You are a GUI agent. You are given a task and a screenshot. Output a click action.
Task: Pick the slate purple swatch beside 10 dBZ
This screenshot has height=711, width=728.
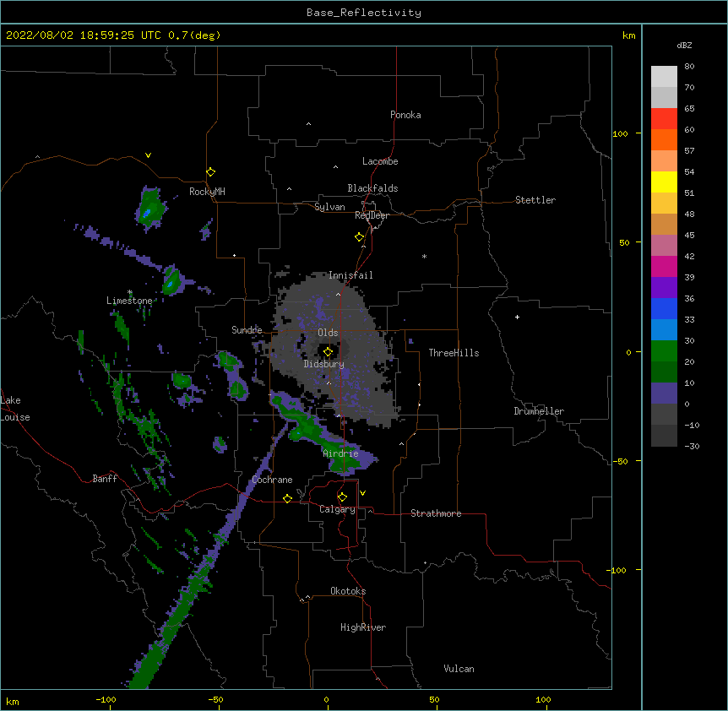(x=664, y=393)
